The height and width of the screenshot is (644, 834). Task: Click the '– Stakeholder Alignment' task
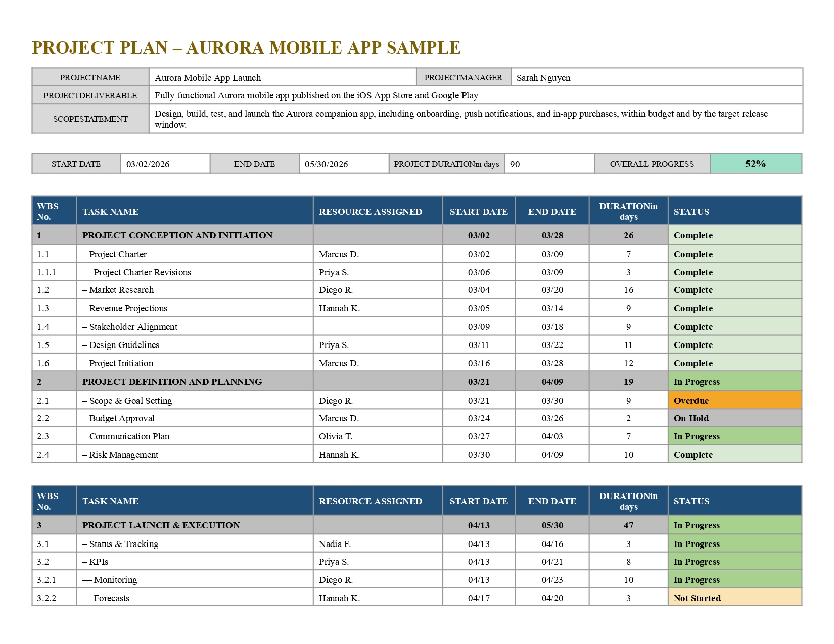(x=130, y=327)
